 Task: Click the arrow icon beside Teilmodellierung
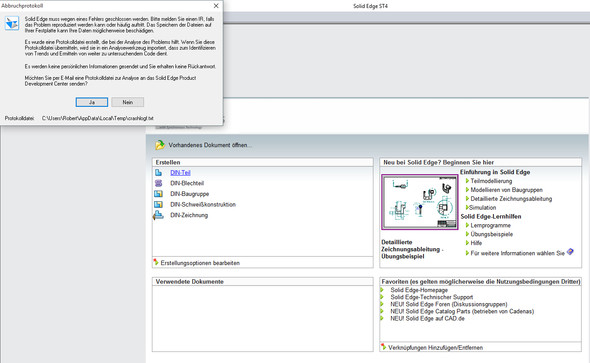[467, 181]
